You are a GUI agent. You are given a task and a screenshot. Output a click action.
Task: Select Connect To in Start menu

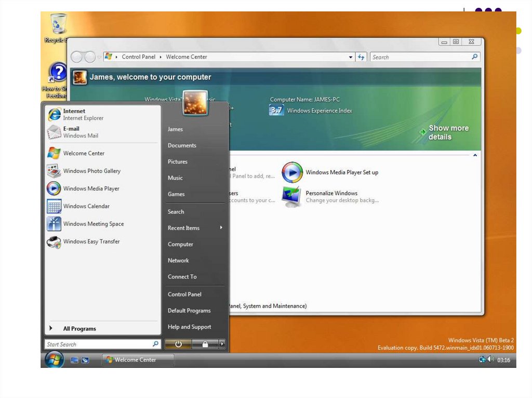tap(182, 277)
